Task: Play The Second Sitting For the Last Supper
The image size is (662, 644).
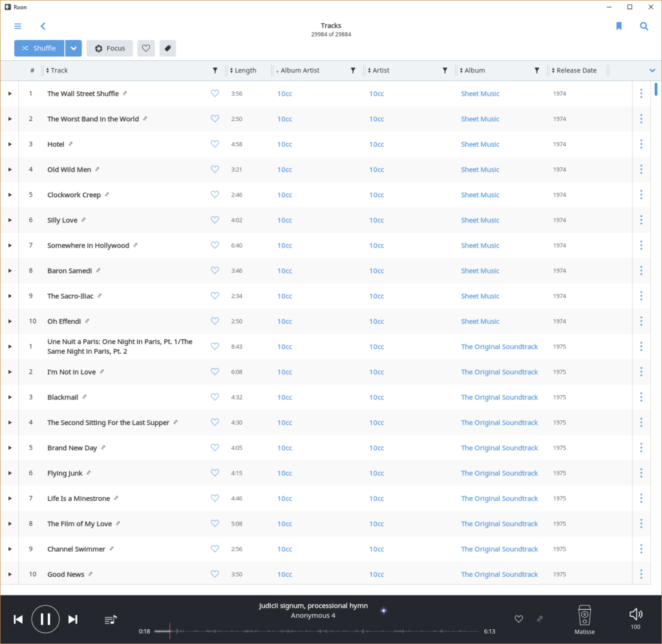Action: (10, 423)
